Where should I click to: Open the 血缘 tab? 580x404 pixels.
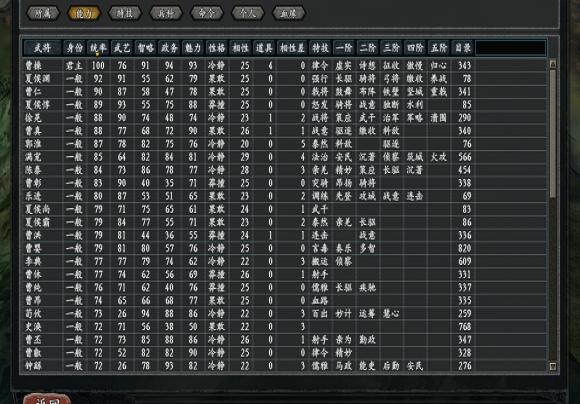(289, 13)
